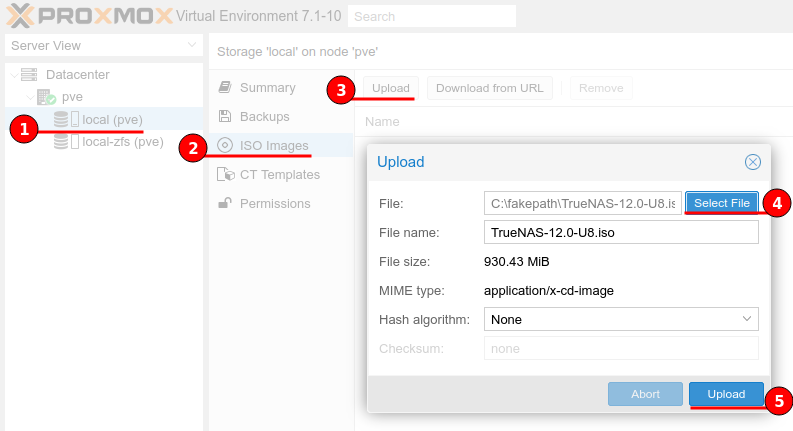
Task: Click the Name column header
Action: click(382, 122)
